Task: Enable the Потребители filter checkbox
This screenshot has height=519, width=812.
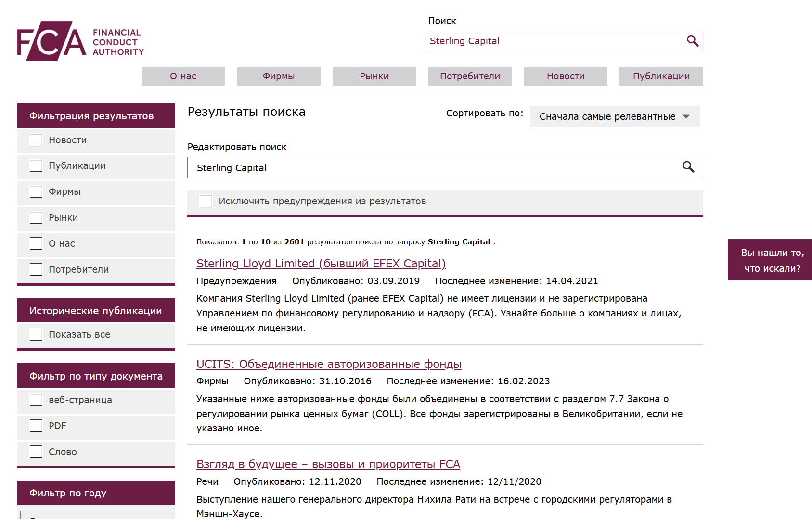Action: [x=36, y=269]
